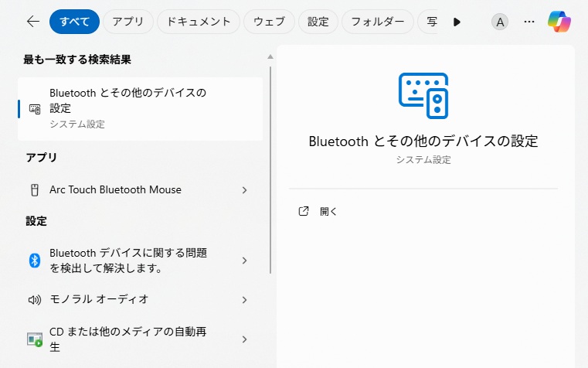The image size is (588, 368).
Task: Click the CD autoplay settings icon
Action: [x=34, y=339]
